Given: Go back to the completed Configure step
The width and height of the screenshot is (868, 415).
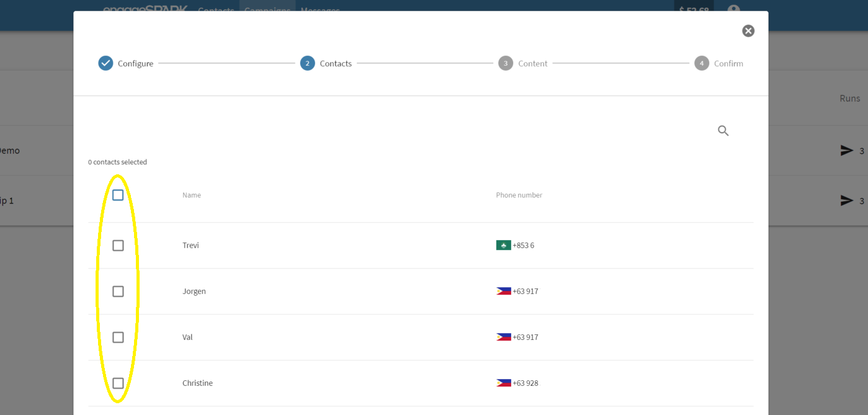Looking at the screenshot, I should [106, 63].
